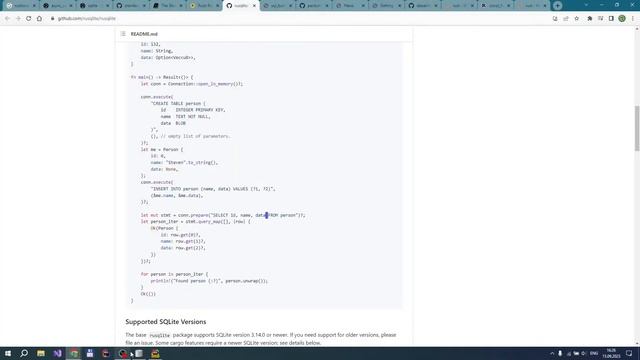Bookmark this page with the star
Image resolution: width=640 pixels, height=360 pixels.
tap(576, 18)
